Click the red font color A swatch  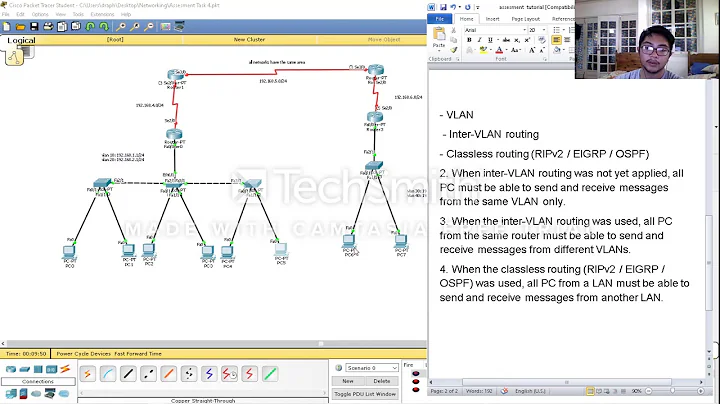(x=499, y=50)
